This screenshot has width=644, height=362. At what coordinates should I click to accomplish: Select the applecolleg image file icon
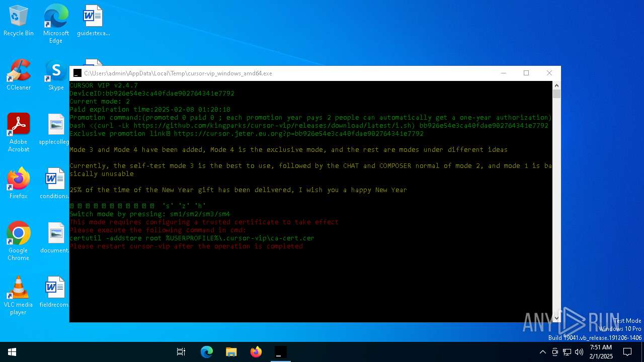click(x=54, y=129)
